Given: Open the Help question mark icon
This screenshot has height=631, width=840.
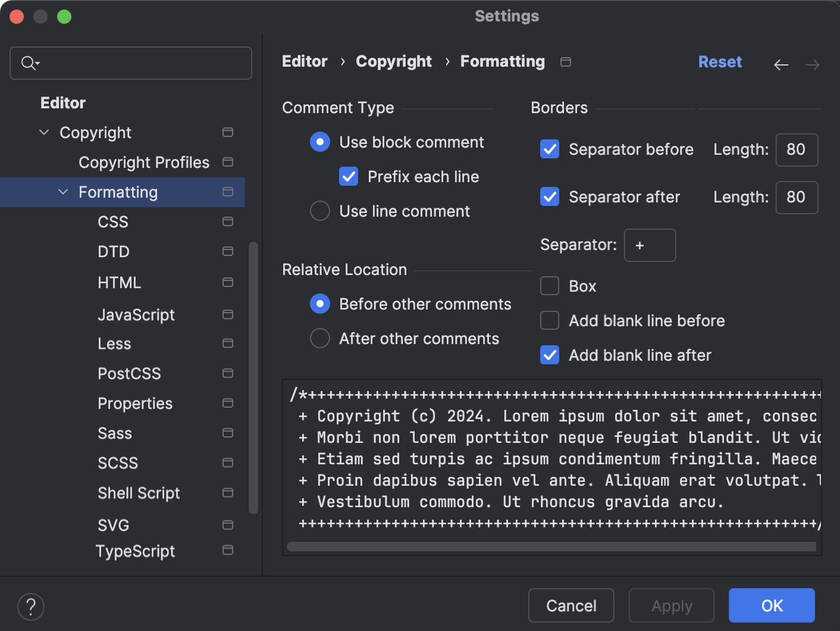Looking at the screenshot, I should pos(31,606).
